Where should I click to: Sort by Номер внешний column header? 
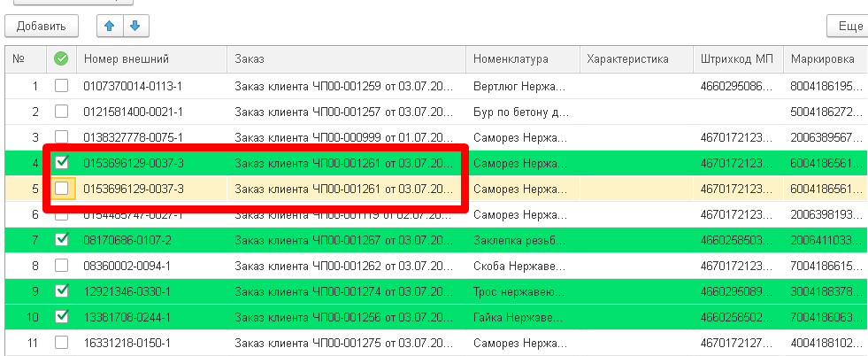tap(153, 58)
